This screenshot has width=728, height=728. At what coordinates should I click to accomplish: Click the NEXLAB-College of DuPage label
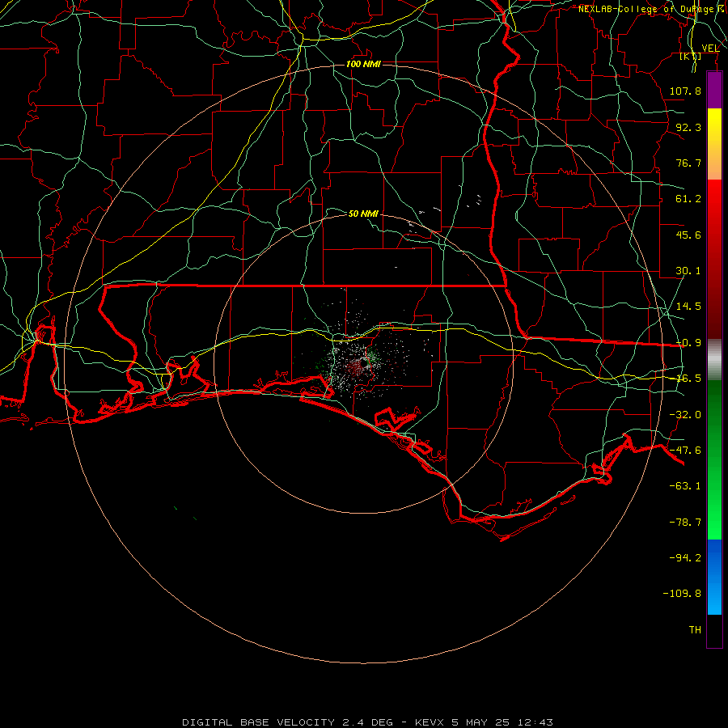click(x=645, y=9)
